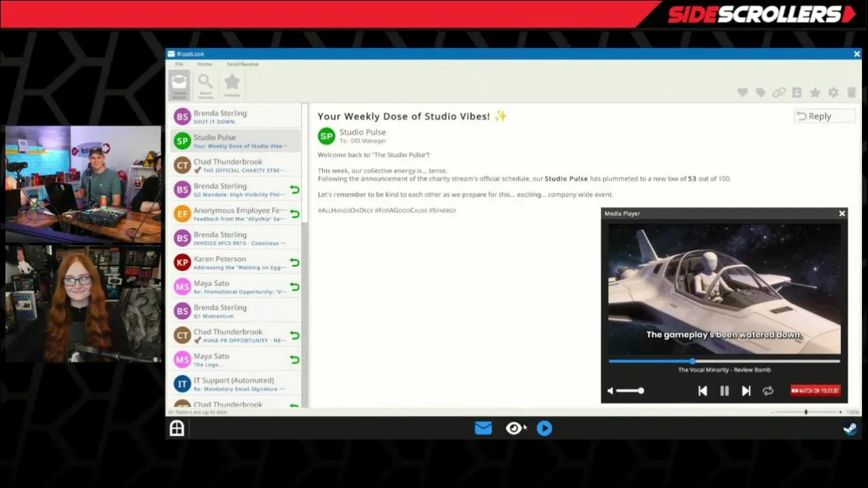Viewport: 868px width, 488px height.
Task: Open Chad's OFFICIAL CHARITY STREAM email
Action: [x=236, y=165]
